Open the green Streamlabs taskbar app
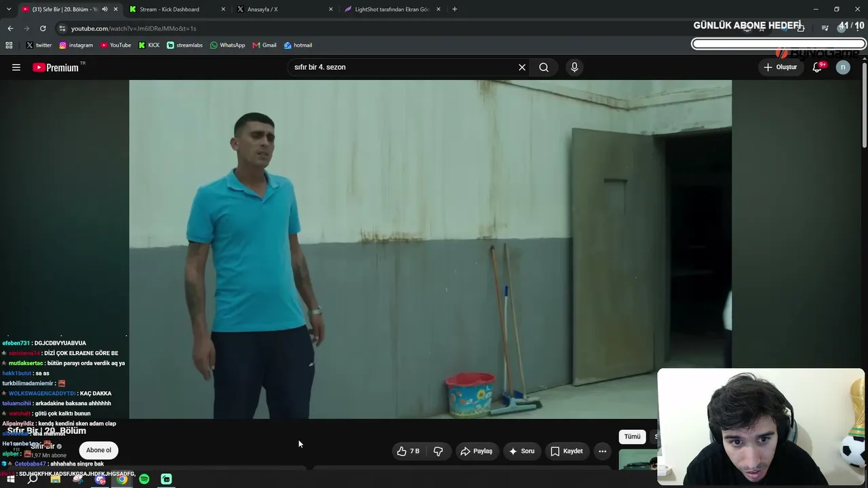The height and width of the screenshot is (488, 868). [x=167, y=479]
